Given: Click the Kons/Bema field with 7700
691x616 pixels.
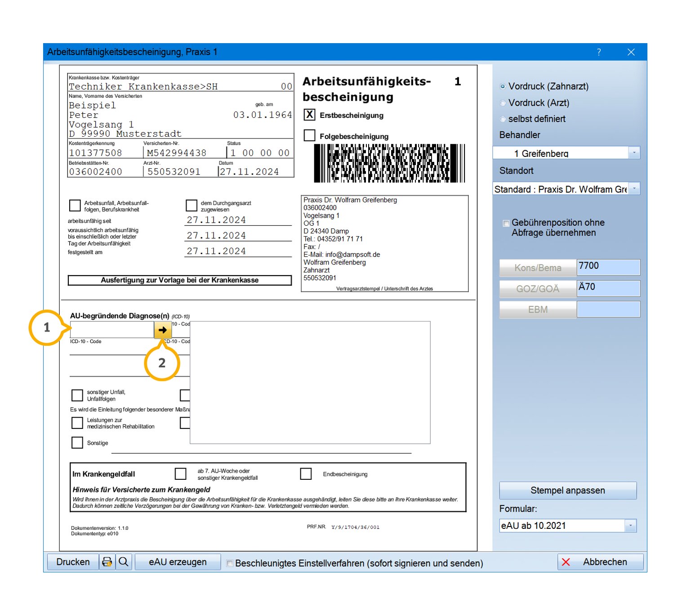Looking at the screenshot, I should [x=608, y=267].
